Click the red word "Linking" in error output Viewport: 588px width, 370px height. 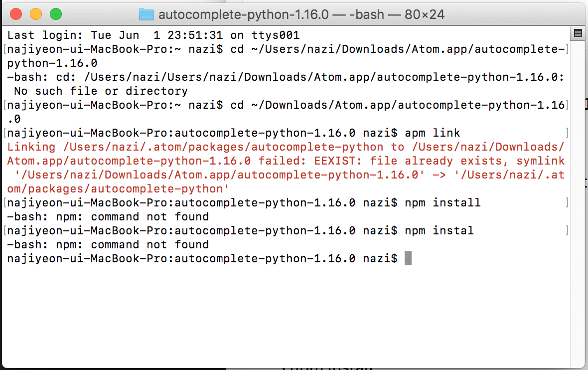[x=31, y=147]
